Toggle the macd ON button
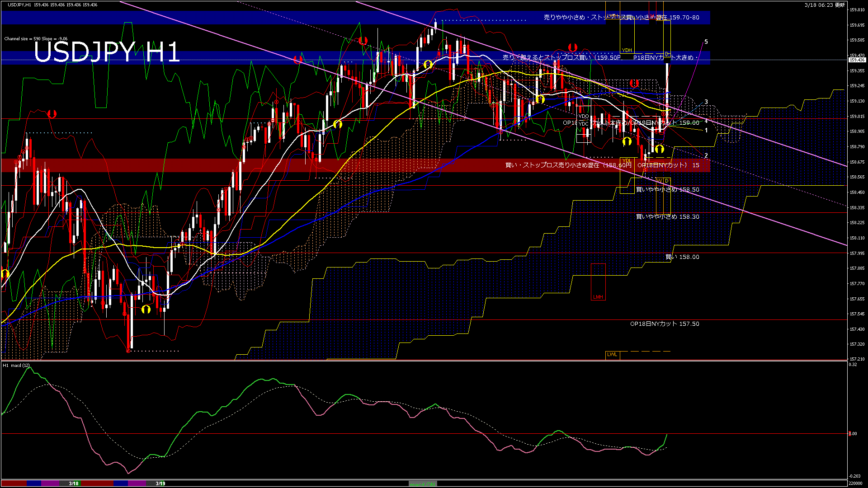This screenshot has width=868, height=488. (x=423, y=484)
